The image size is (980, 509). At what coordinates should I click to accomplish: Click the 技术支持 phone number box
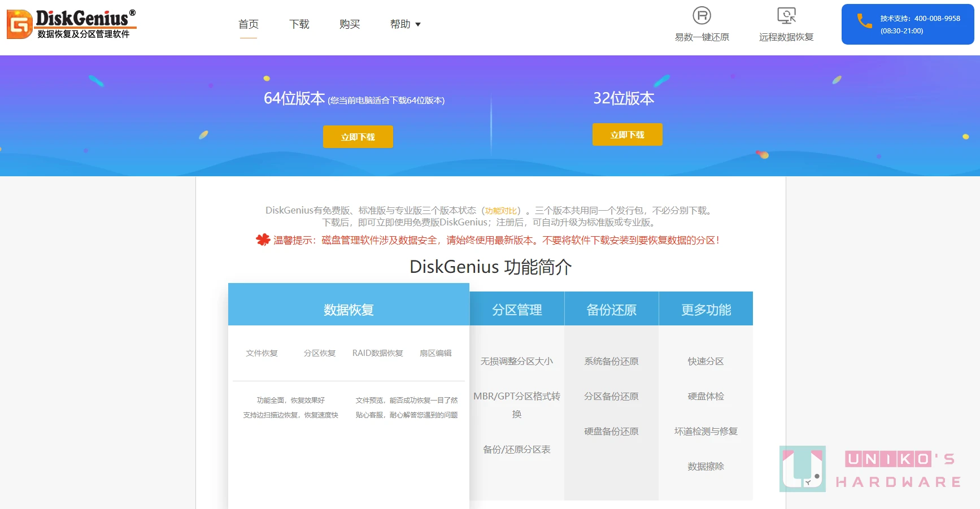pyautogui.click(x=908, y=24)
